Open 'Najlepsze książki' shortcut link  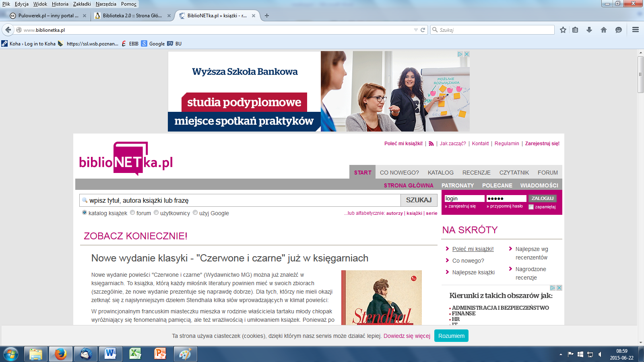click(x=473, y=272)
